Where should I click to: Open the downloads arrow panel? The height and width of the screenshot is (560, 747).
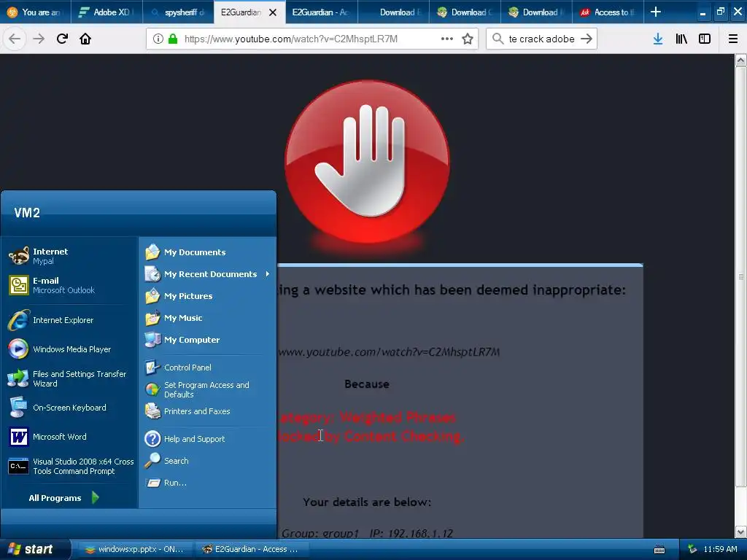658,39
